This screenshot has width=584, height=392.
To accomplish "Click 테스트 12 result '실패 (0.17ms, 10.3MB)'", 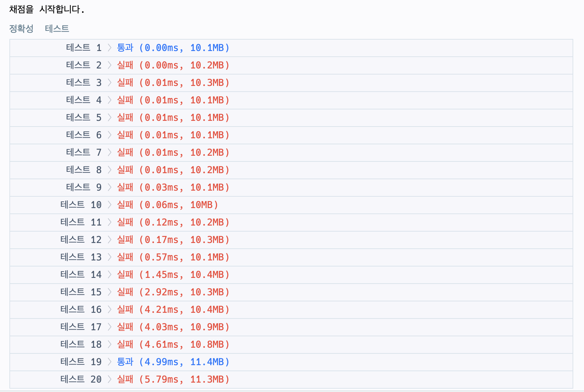I will (173, 240).
